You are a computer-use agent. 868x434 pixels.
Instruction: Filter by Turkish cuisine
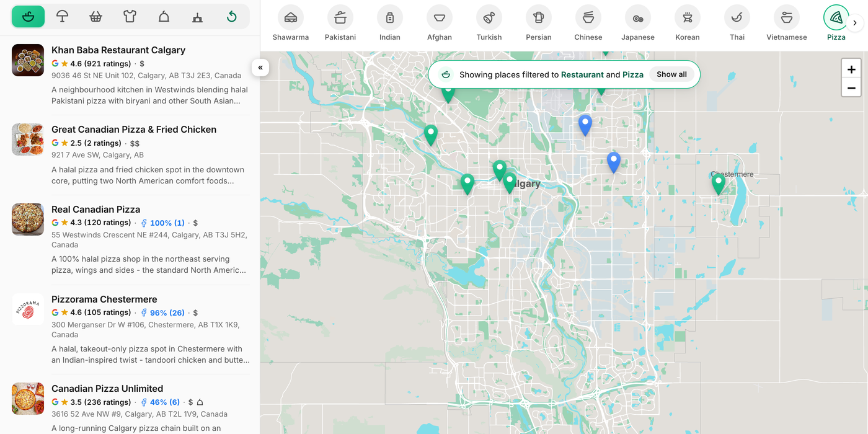(x=489, y=24)
